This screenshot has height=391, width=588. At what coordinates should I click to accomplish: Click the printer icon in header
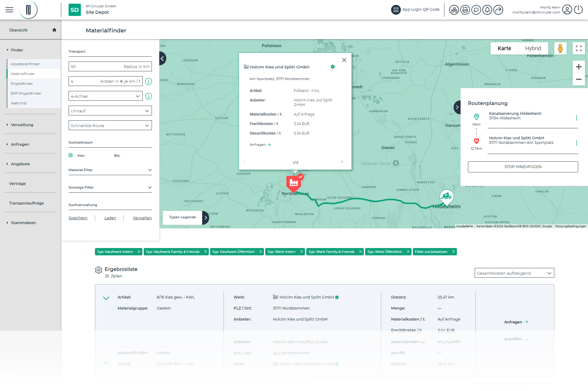465,10
